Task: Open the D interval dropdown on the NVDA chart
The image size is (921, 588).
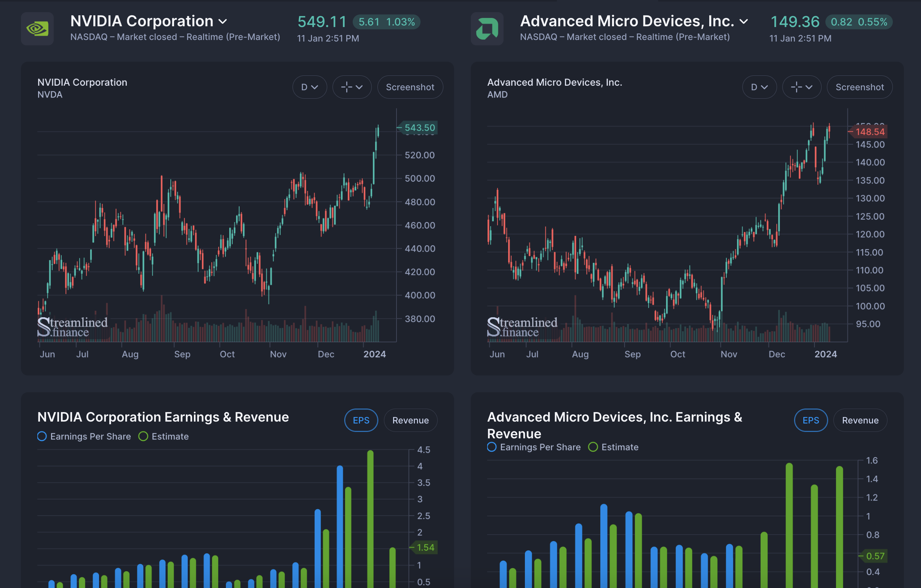Action: (x=309, y=87)
